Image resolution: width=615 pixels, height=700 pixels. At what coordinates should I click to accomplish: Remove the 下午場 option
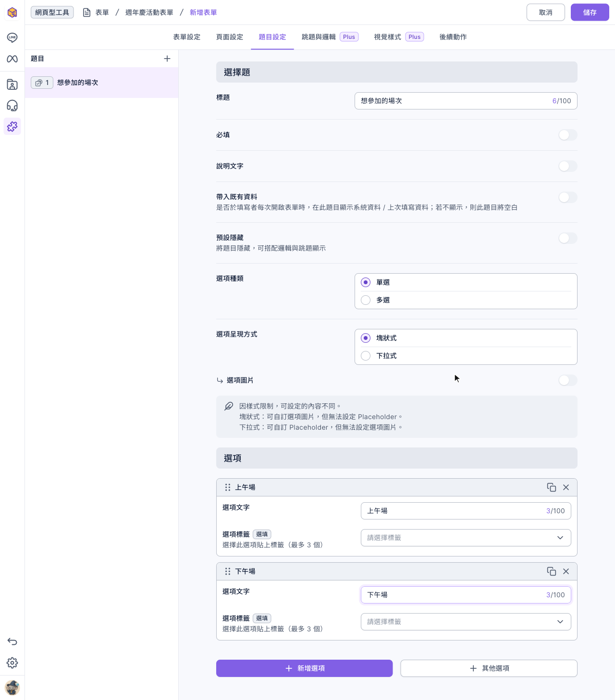[x=566, y=571]
